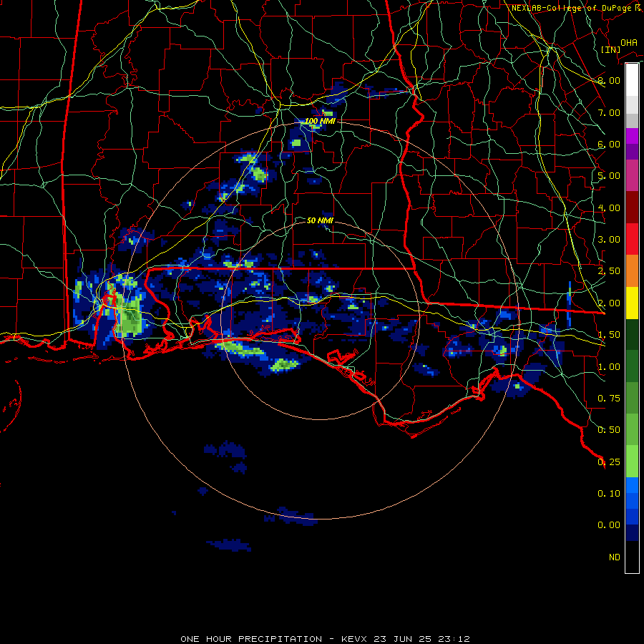644x644 pixels.
Task: Click the 'ONE HOUR PRECIPITATION - KEVX' caption
Action: [275, 639]
